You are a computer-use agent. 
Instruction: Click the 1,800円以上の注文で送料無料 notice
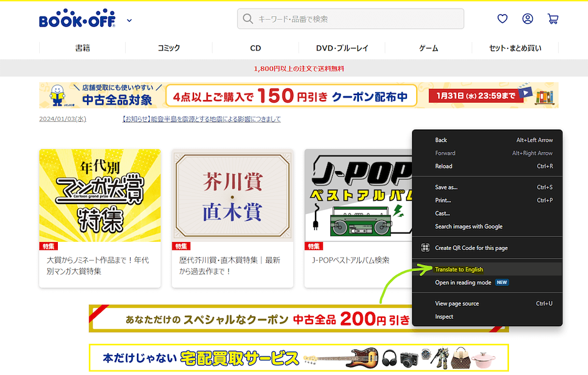[x=299, y=68]
